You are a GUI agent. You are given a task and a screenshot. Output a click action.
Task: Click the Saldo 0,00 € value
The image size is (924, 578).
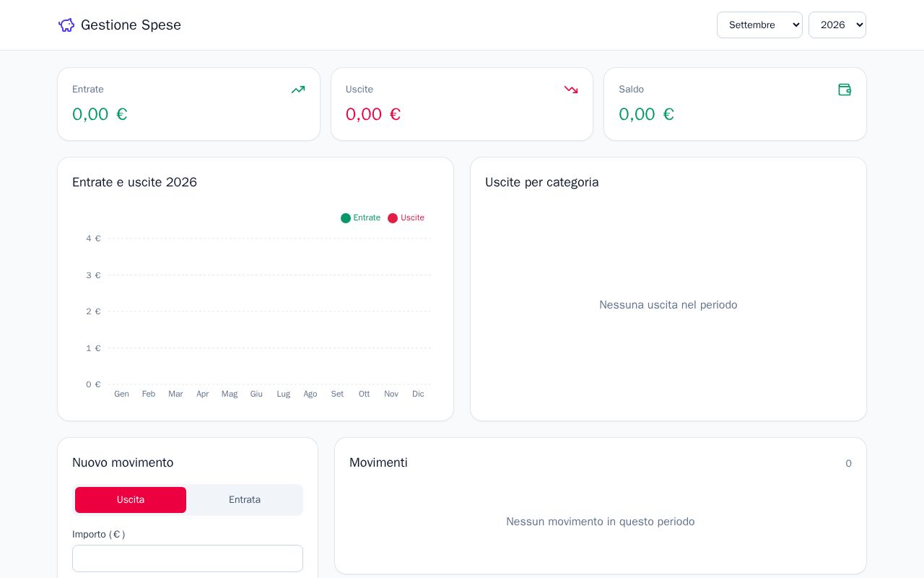(646, 114)
